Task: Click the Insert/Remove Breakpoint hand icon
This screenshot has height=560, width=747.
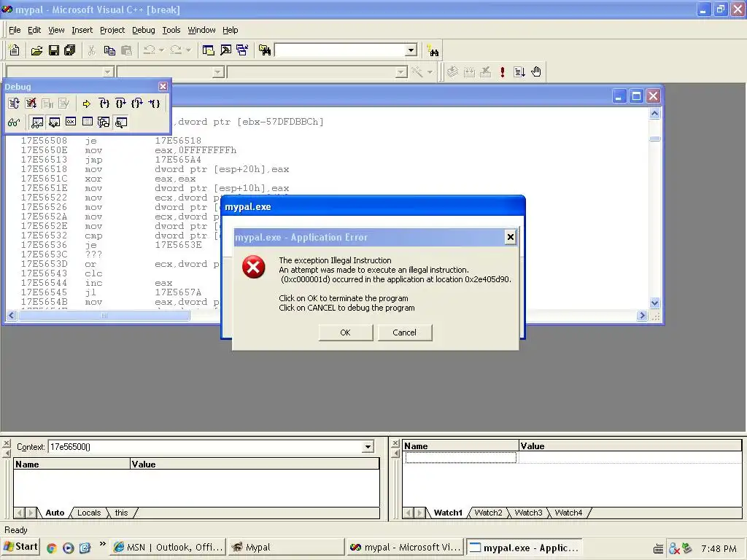Action: 536,72
